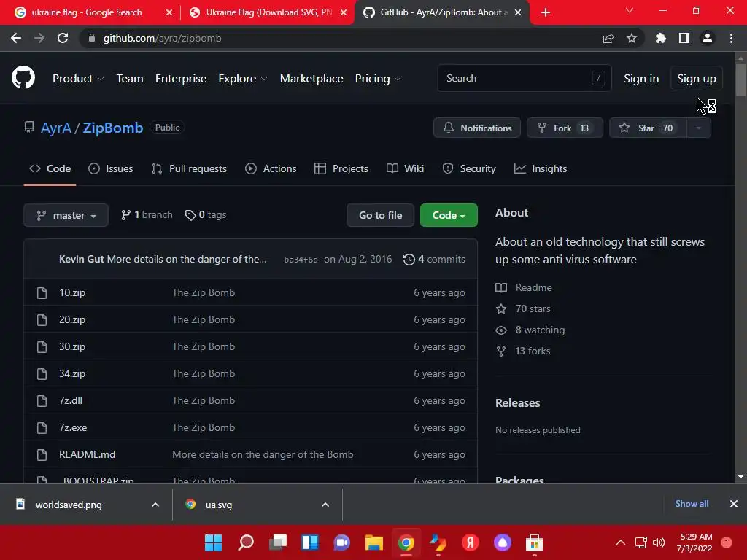Open the browser extensions puzzle icon
Screen dimensions: 747x560
(661, 38)
